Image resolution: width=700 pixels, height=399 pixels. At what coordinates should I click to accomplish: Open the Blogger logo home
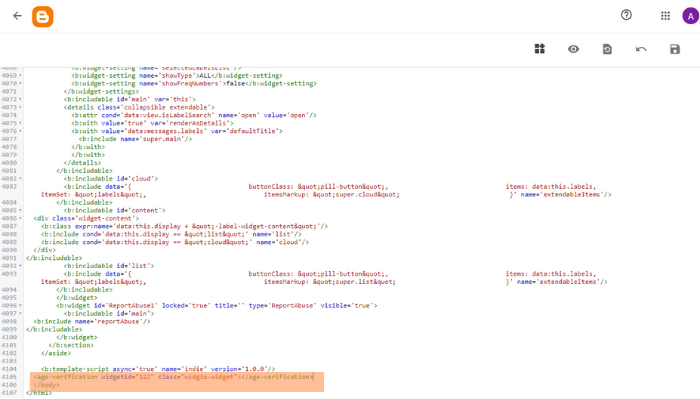42,17
